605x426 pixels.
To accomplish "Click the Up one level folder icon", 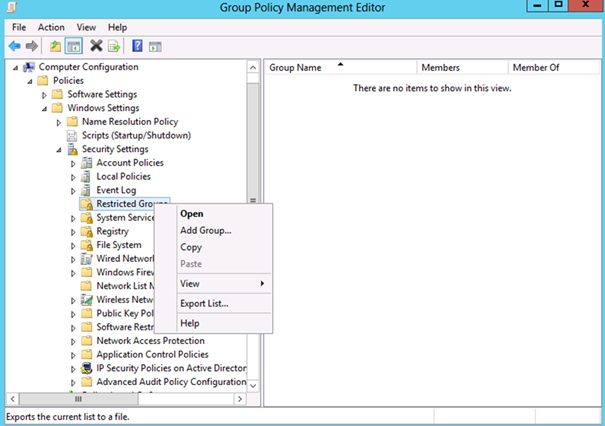I will coord(56,46).
